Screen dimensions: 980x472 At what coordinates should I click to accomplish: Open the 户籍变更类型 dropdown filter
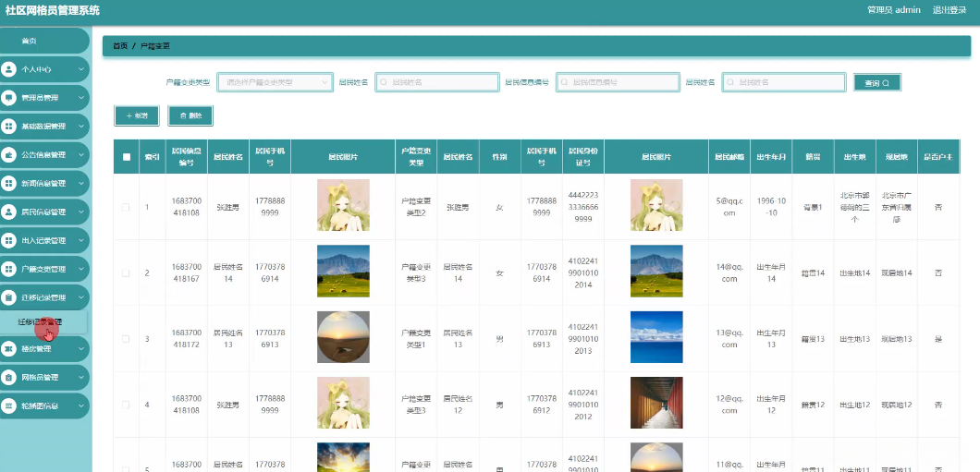tap(275, 82)
